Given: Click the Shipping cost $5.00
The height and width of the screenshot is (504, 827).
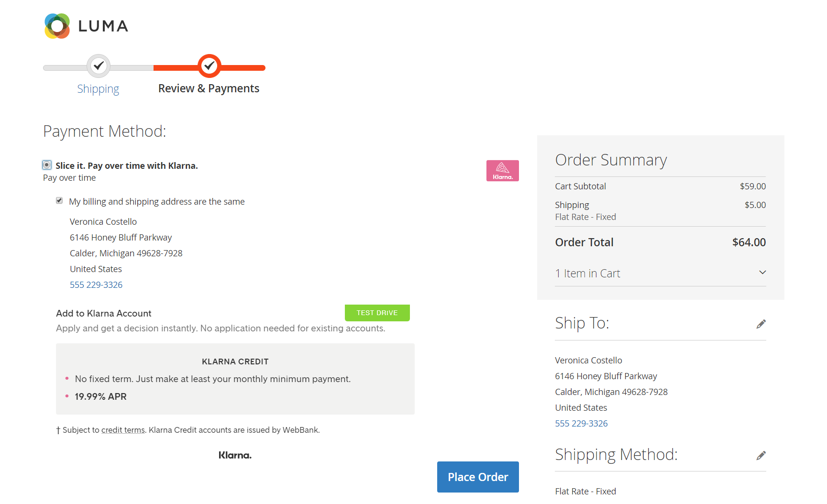Looking at the screenshot, I should tap(755, 205).
